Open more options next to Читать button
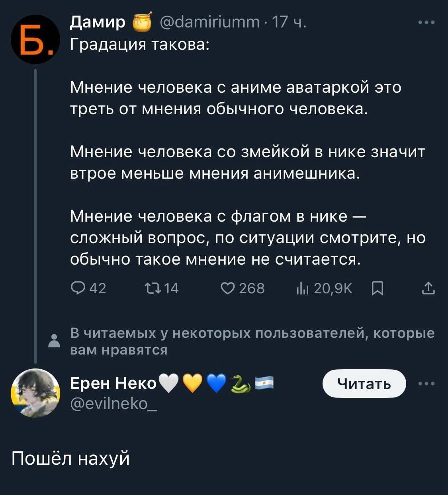This screenshot has width=448, height=495. (x=426, y=384)
